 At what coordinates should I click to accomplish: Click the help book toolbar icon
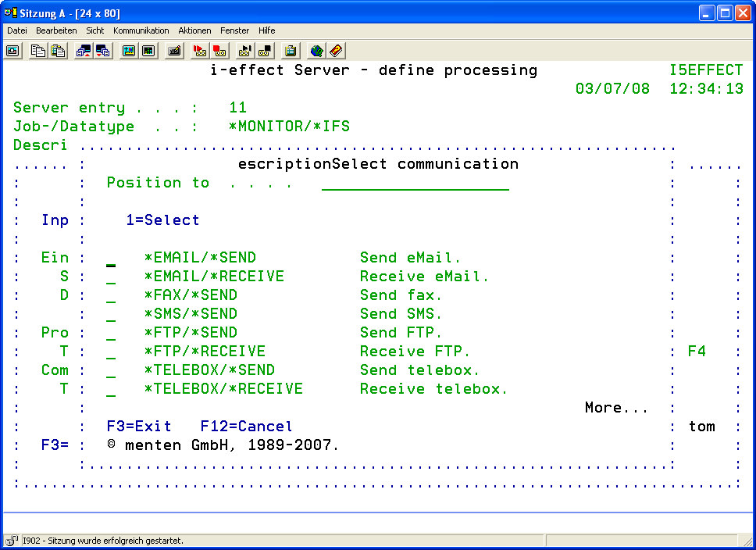336,51
